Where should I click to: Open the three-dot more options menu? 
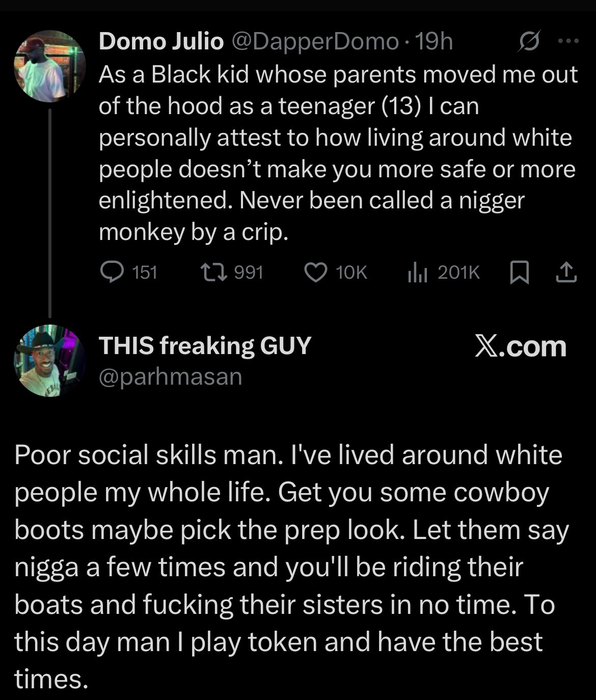coord(568,42)
